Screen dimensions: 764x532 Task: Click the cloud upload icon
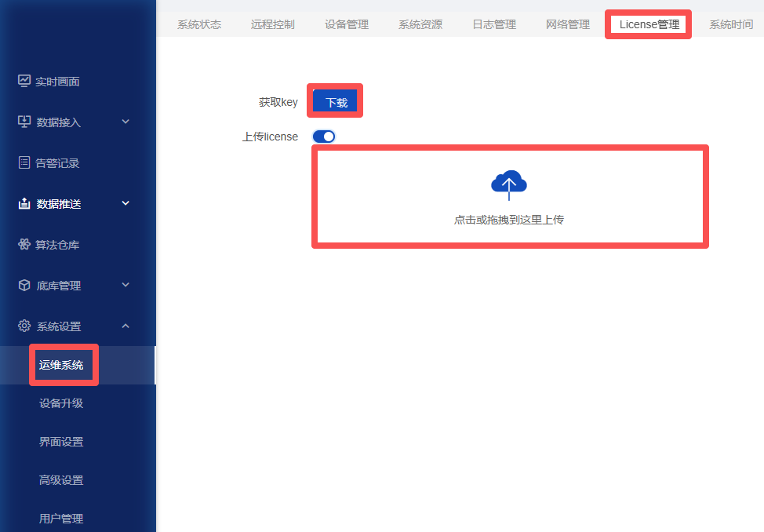509,185
